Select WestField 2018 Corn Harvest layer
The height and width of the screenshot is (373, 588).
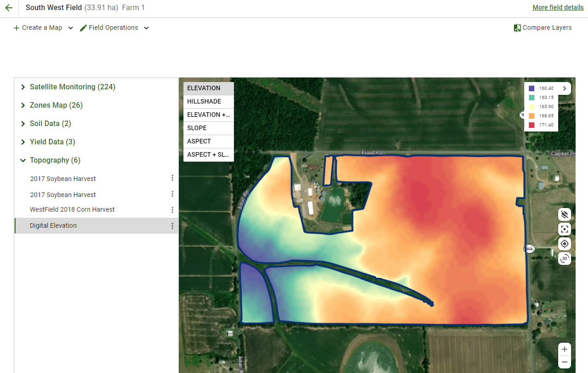[72, 210]
